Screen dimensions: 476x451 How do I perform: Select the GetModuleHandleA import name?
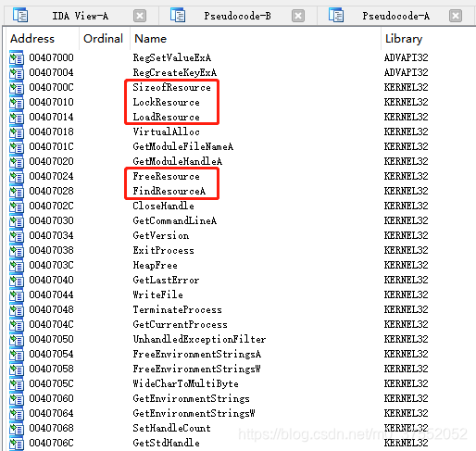point(178,161)
